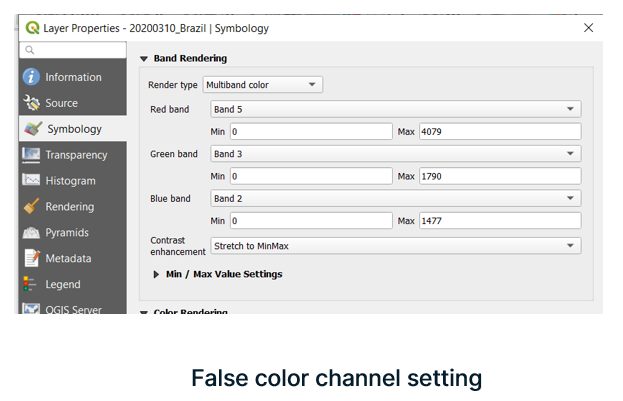The width and height of the screenshot is (623, 401).
Task: Click the Rendering brush icon
Action: (x=31, y=207)
